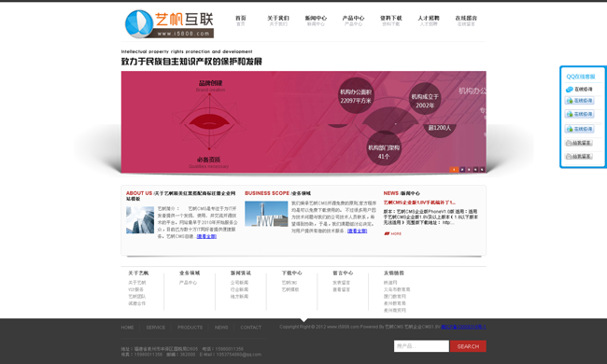The image size is (607, 364).
Task: Open 查看全部 link in ABOUT US
Action: [x=206, y=236]
